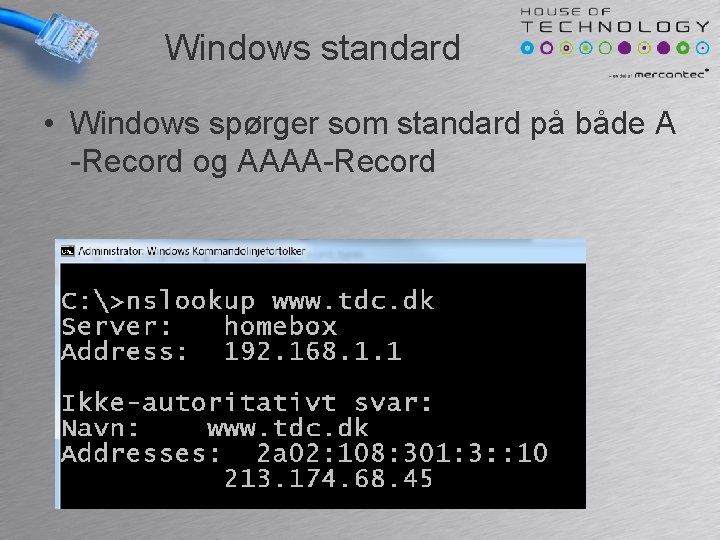Screen dimensions: 720x540
Task: Click the IPv4 address 213.174.68.45
Action: 328,478
